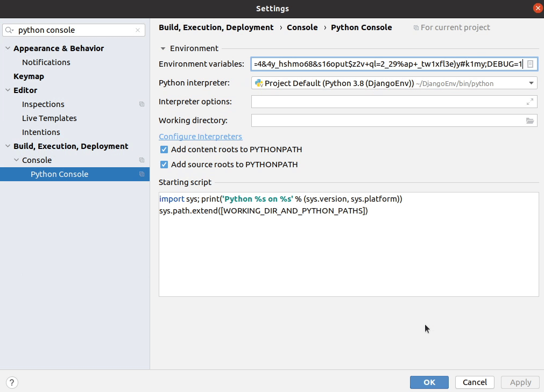Image resolution: width=544 pixels, height=392 pixels.
Task: Click the Console breadcrumb item
Action: click(302, 27)
